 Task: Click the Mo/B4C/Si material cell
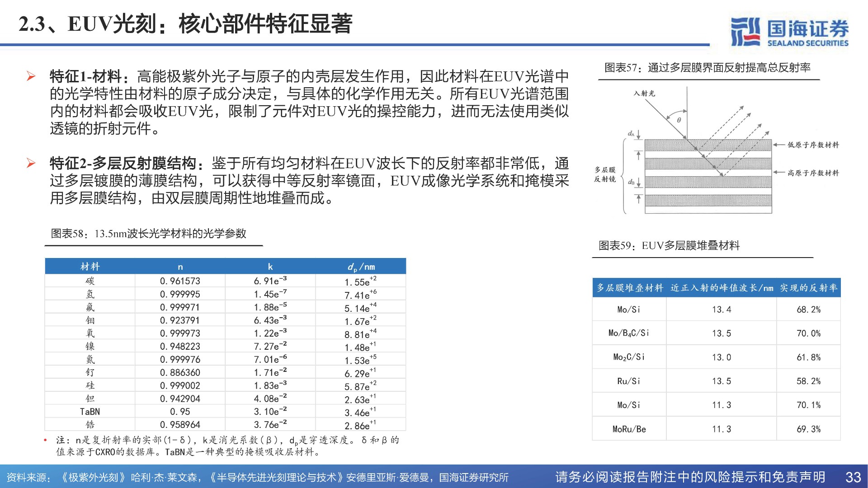pos(628,333)
